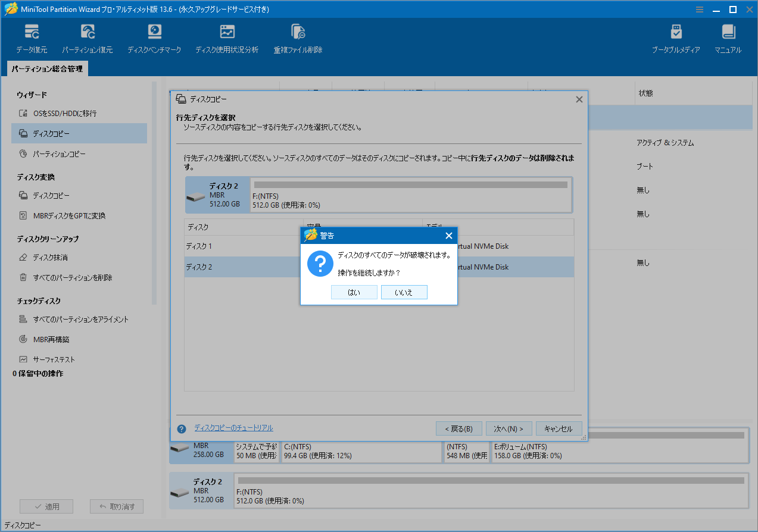Open the hamburger menu in title bar
758x532 pixels.
[699, 9]
